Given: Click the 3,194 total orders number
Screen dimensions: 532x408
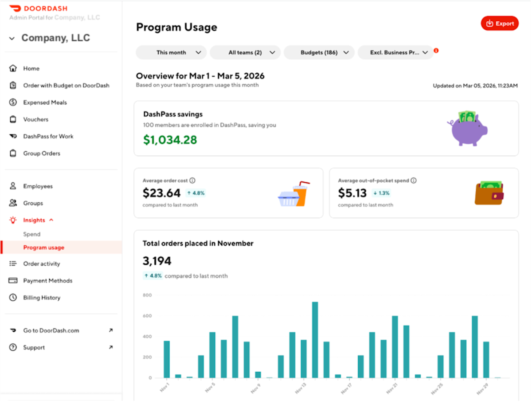Looking at the screenshot, I should click(x=157, y=261).
